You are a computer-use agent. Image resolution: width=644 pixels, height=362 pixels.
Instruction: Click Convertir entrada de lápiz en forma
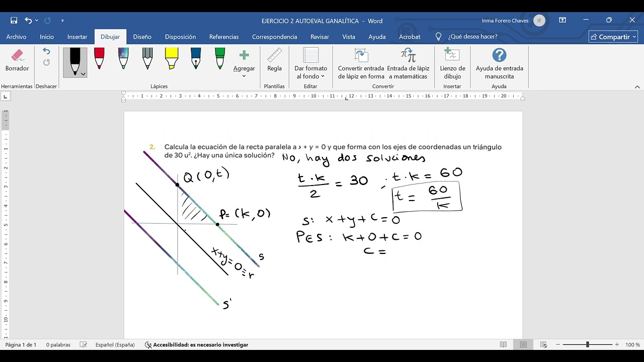(x=361, y=64)
